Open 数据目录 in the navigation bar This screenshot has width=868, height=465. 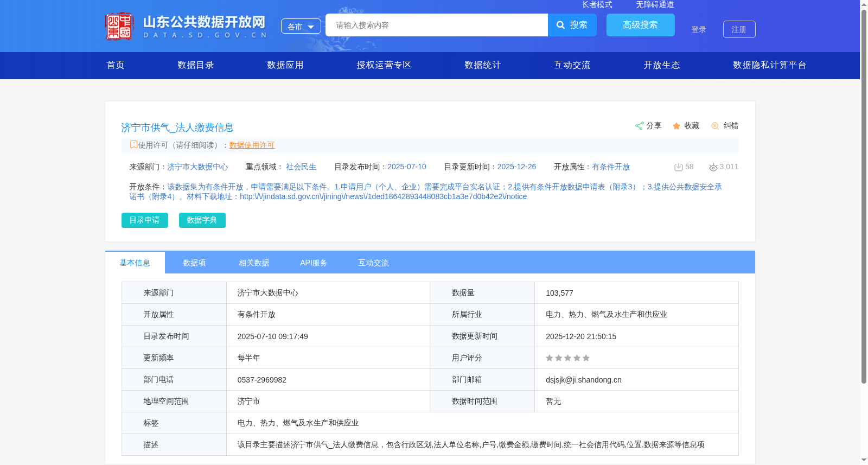click(x=196, y=65)
